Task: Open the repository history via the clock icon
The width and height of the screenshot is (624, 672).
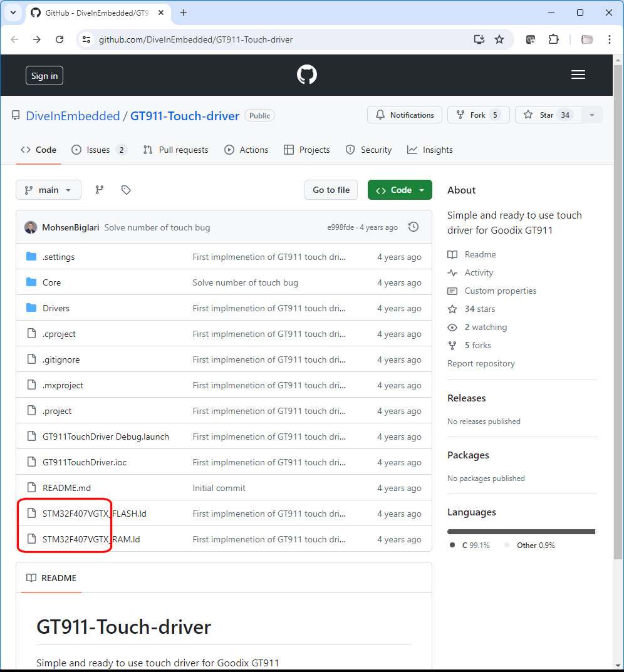Action: [x=413, y=227]
